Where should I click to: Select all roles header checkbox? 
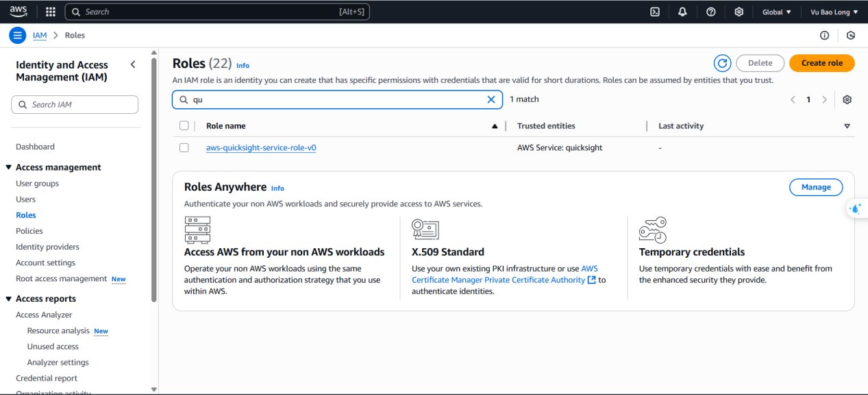pyautogui.click(x=184, y=125)
